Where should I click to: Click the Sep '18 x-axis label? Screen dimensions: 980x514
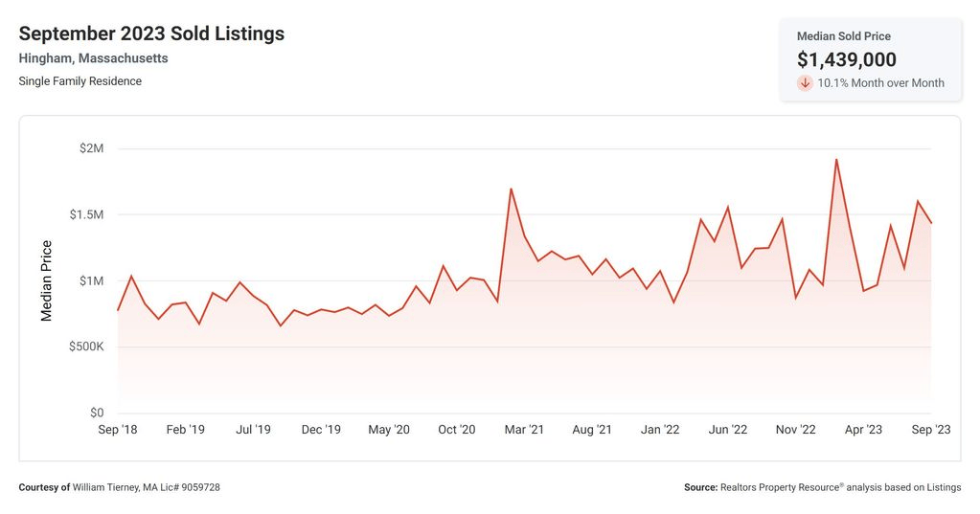click(118, 430)
